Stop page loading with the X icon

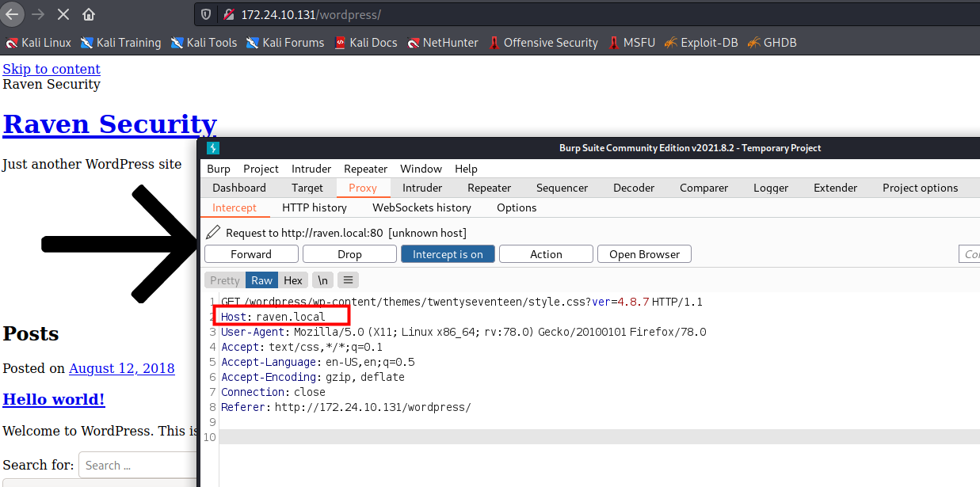64,14
